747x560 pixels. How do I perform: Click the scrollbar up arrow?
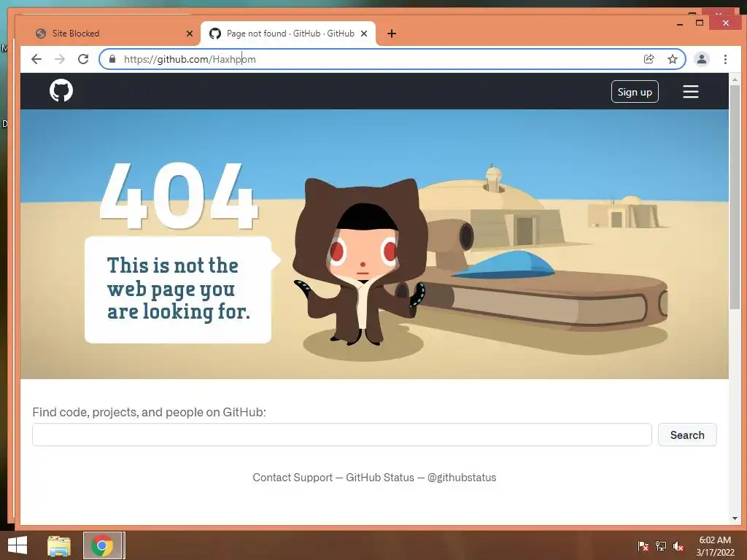pos(735,79)
